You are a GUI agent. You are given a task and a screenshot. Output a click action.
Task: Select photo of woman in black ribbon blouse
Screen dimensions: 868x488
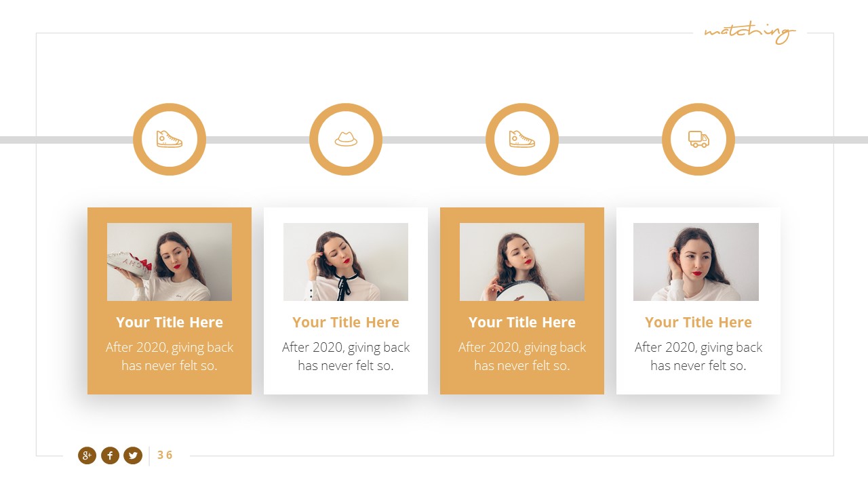pyautogui.click(x=346, y=262)
